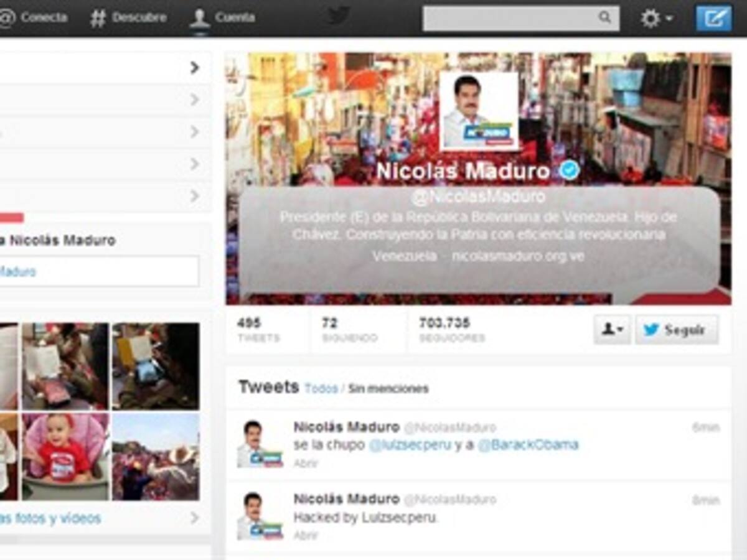
Task: Open the settings gear dropdown
Action: click(656, 18)
